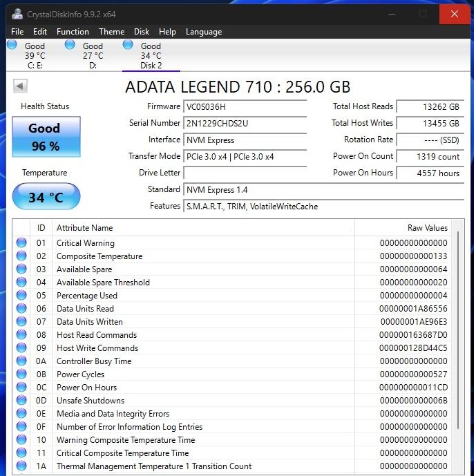Click the ADATA LEGEND 710 model title
This screenshot has width=476, height=476.
[x=238, y=87]
